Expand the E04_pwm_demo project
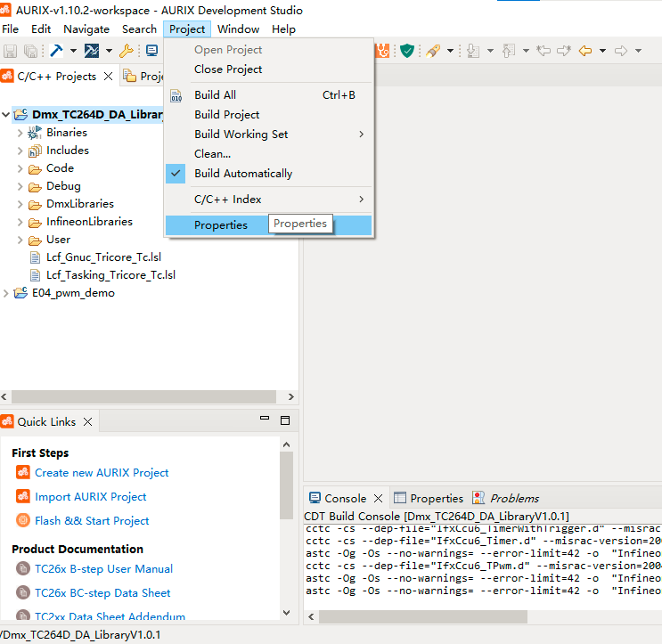The image size is (662, 644). [x=6, y=293]
